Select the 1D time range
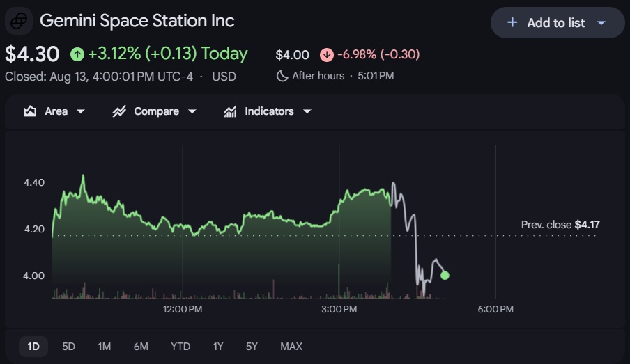Screen dimensions: 630x364 [33, 347]
